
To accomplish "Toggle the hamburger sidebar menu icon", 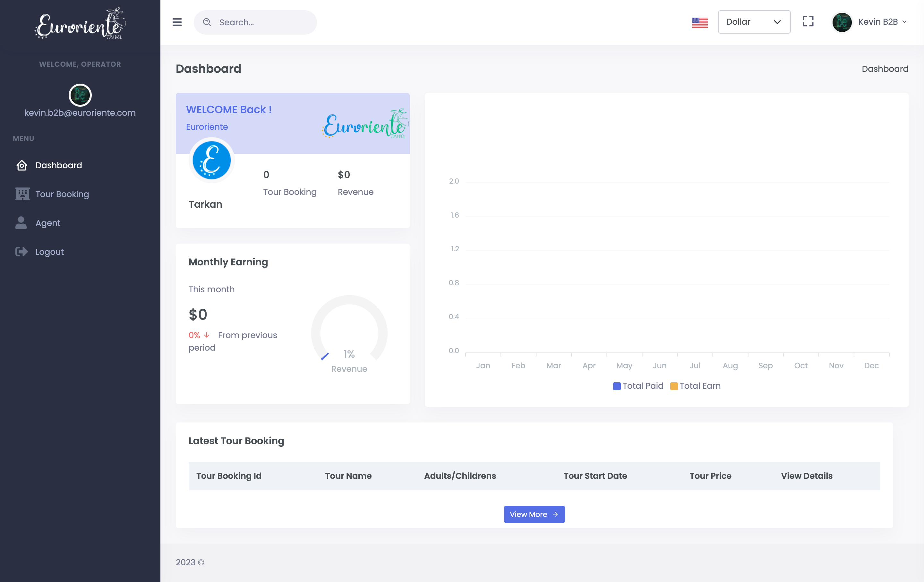I will [177, 22].
